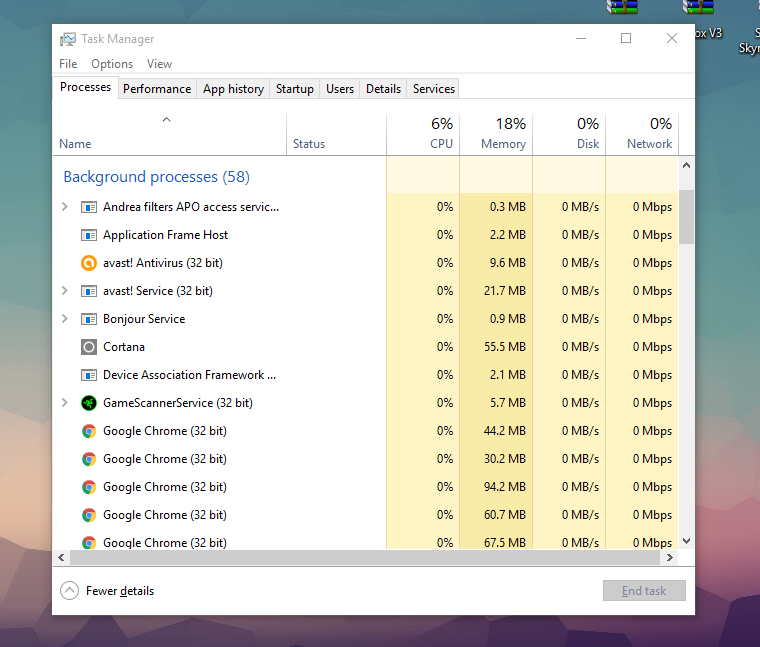The height and width of the screenshot is (647, 760).
Task: Open the File menu
Action: (x=68, y=64)
